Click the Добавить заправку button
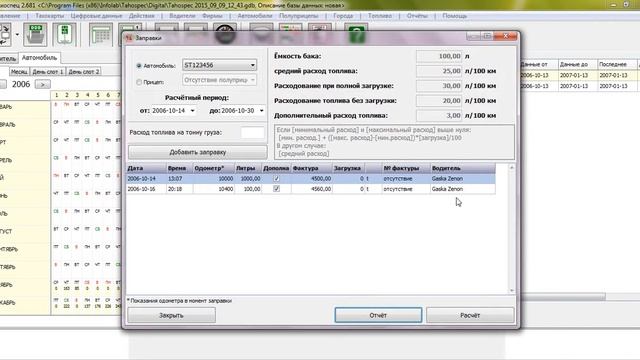This screenshot has height=360, width=640. [x=198, y=152]
